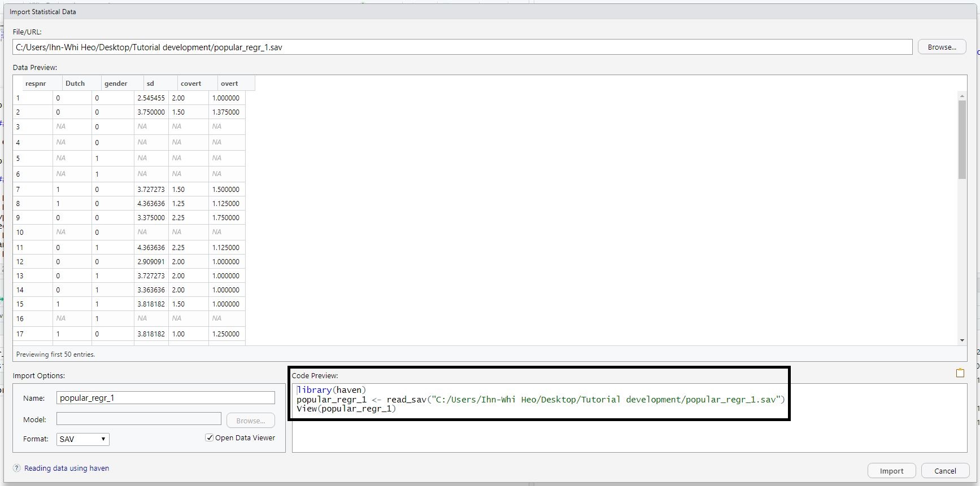Viewport: 980px width, 486px height.
Task: Click the sd column header
Action: pyautogui.click(x=150, y=84)
